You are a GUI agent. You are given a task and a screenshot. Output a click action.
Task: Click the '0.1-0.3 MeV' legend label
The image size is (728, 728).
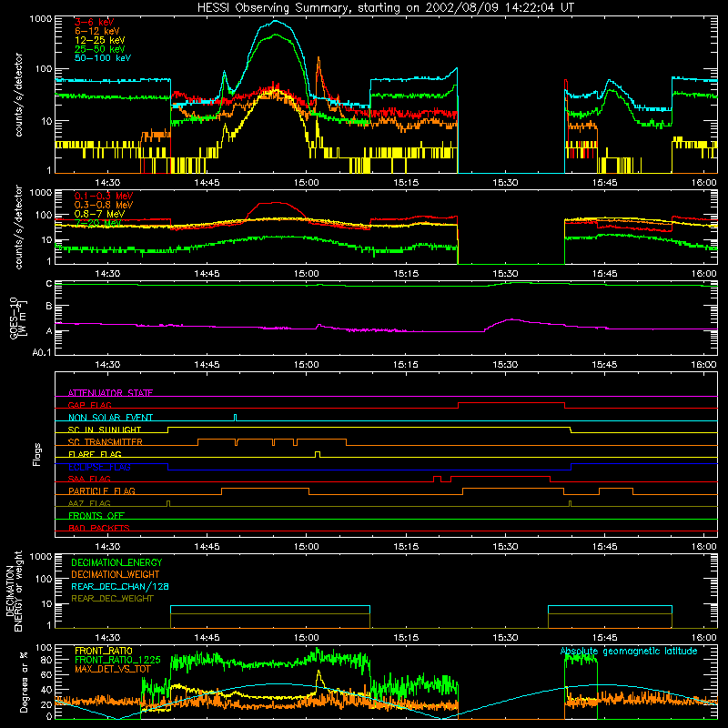[104, 196]
